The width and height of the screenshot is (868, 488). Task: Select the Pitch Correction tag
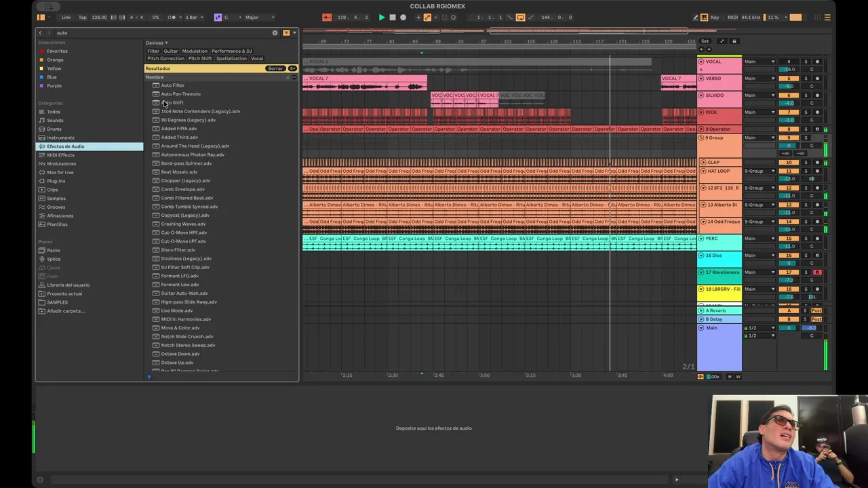click(165, 58)
